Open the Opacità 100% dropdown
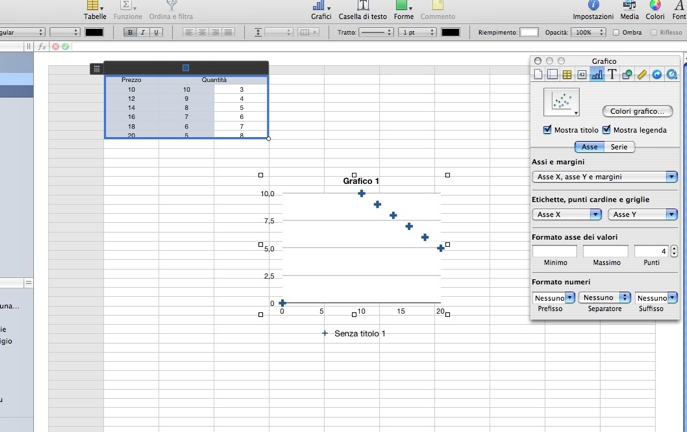 588,32
